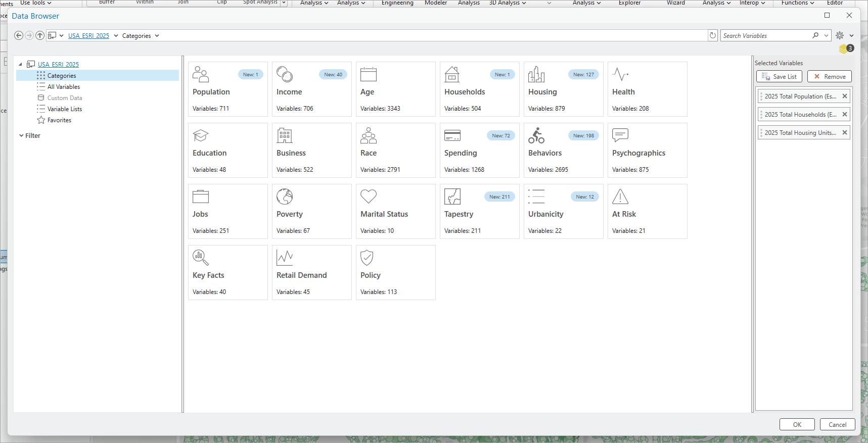Remove 2025 Total Housing Units variable
The width and height of the screenshot is (868, 443).
[845, 132]
